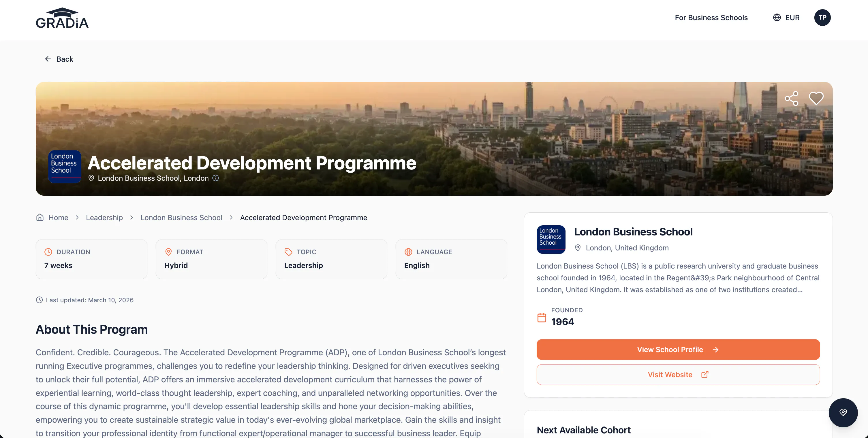The width and height of the screenshot is (868, 438).
Task: Click the Founded calendar icon
Action: coord(542,318)
